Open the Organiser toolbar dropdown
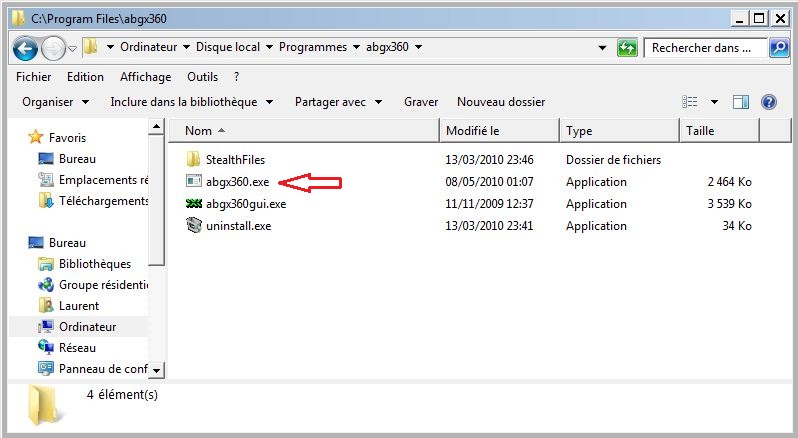This screenshot has width=798, height=438. coord(55,102)
